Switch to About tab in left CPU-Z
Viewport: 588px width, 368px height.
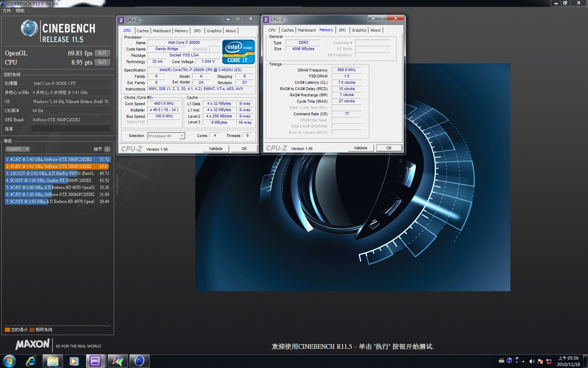coord(231,31)
